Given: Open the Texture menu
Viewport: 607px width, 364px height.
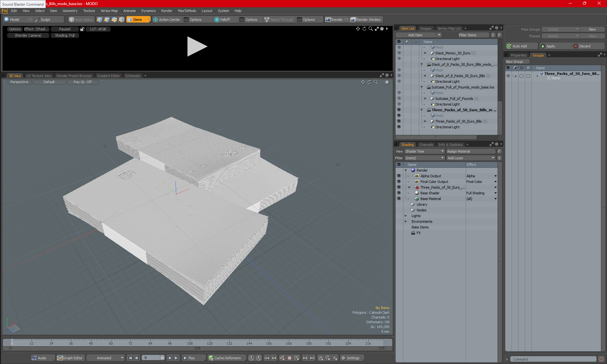Looking at the screenshot, I should [89, 11].
